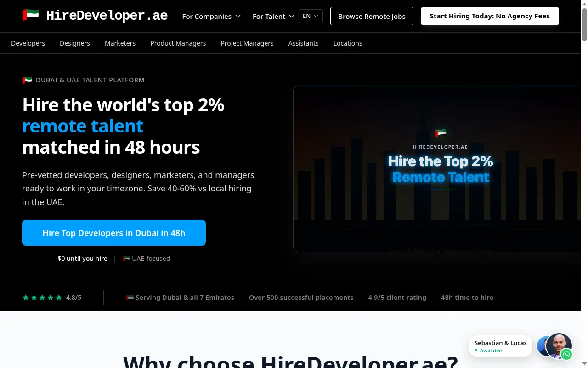Click '4.9/5 client rating' text

click(397, 298)
